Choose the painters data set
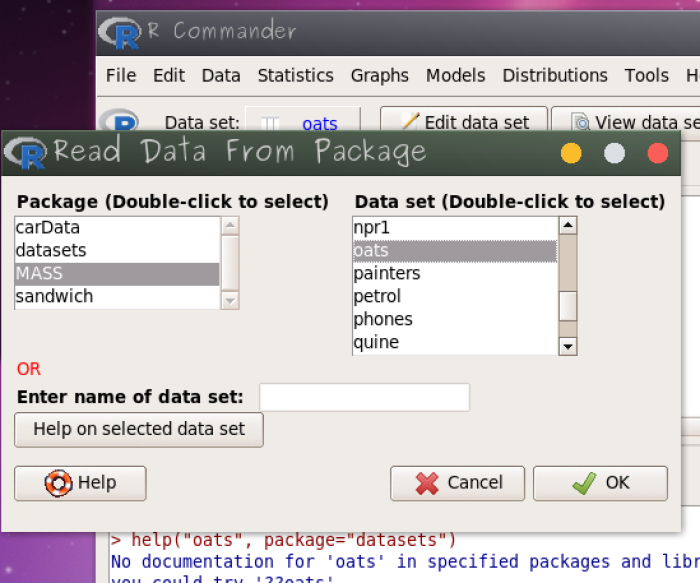The width and height of the screenshot is (700, 583). tap(387, 273)
